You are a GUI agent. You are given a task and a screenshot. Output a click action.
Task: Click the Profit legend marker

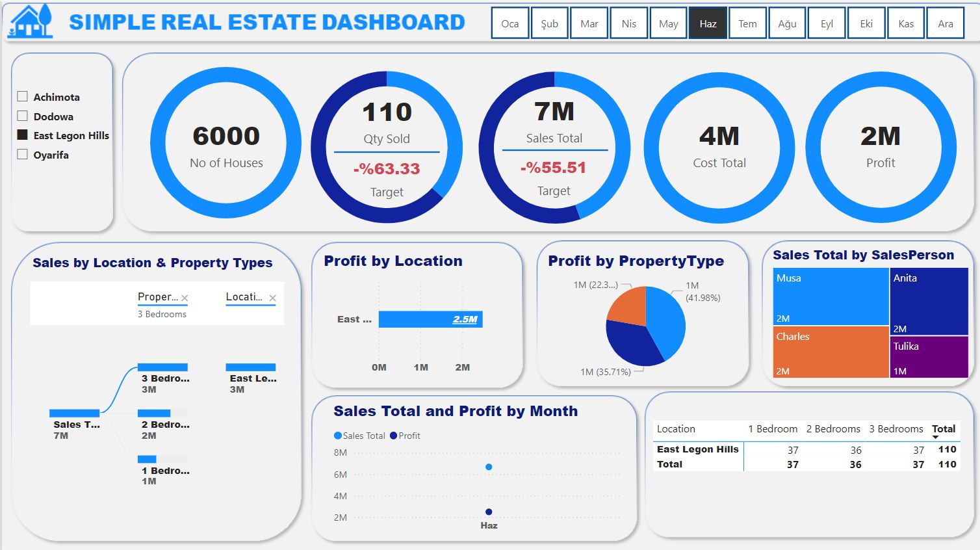(393, 436)
